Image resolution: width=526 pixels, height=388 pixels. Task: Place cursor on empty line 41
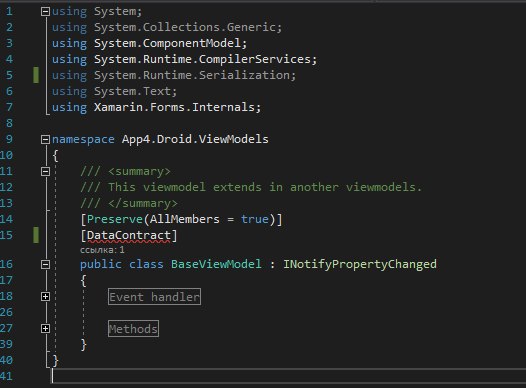288,376
